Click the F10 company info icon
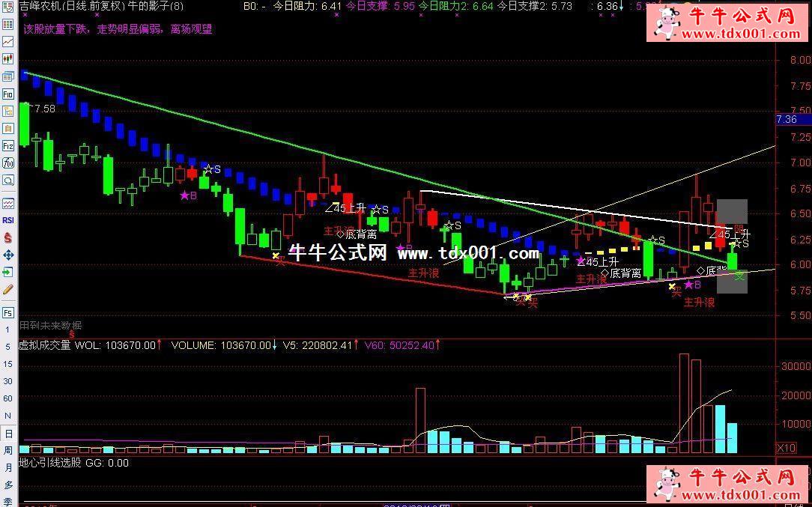Image resolution: width=812 pixels, height=507 pixels. click(x=8, y=94)
